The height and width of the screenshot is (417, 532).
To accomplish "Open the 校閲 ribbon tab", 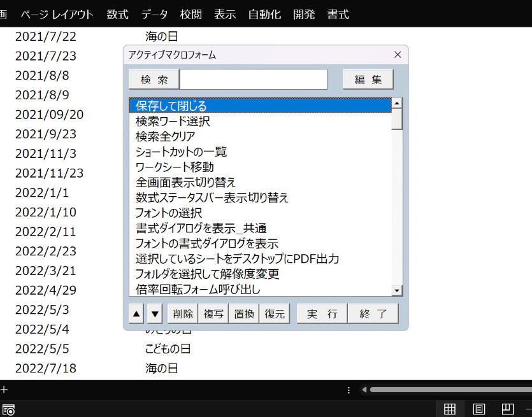I will [191, 15].
